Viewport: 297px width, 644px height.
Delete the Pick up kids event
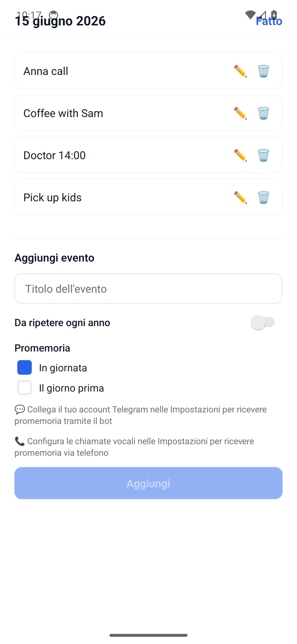click(264, 197)
